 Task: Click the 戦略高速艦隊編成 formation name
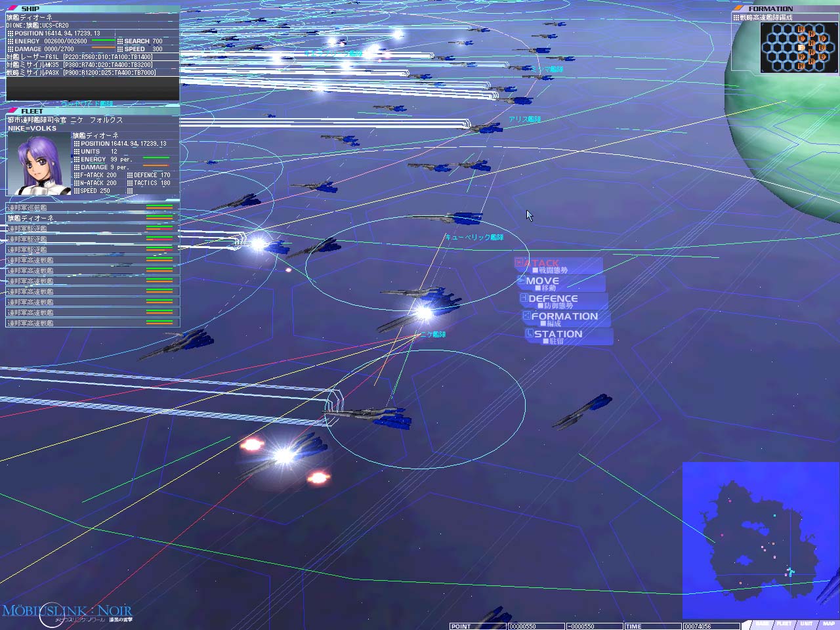pos(766,18)
